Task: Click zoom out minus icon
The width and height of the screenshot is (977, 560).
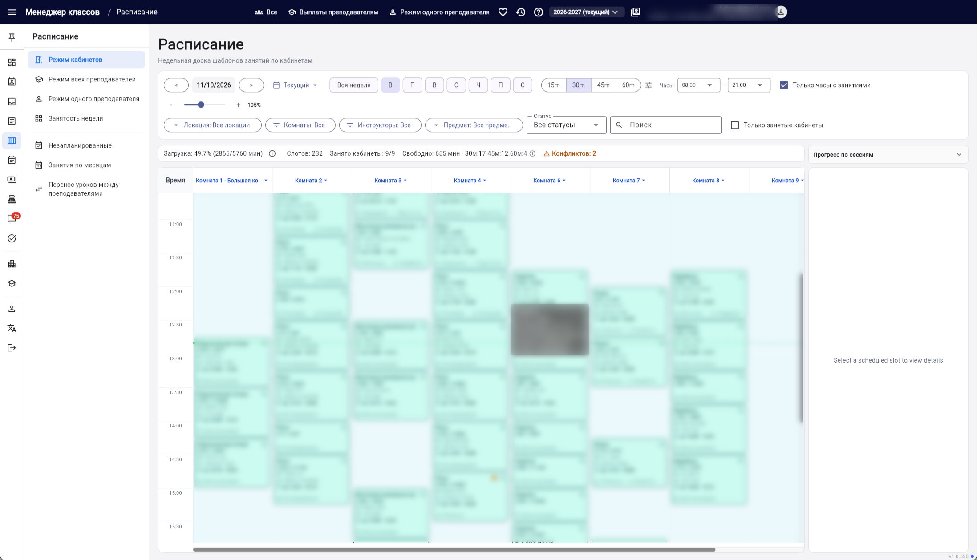Action: point(171,105)
